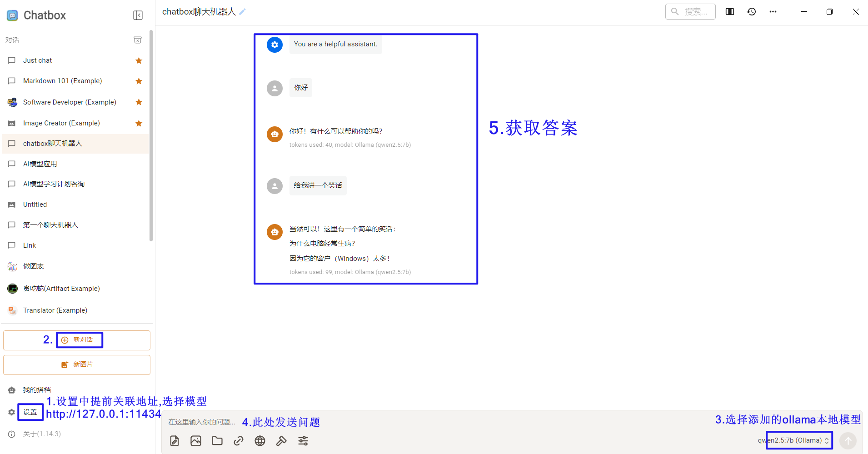Toggle the web browsing globe icon
Viewport: 868px width, 454px height.
(x=260, y=441)
